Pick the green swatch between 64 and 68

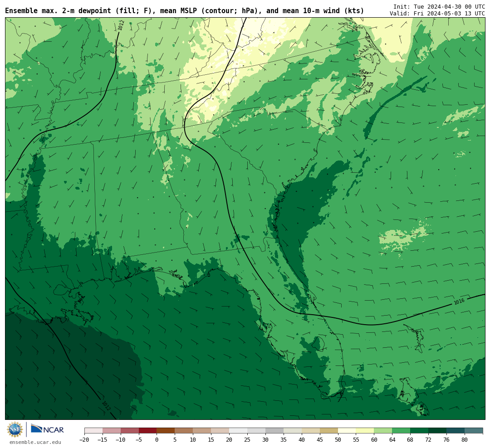[402, 431]
